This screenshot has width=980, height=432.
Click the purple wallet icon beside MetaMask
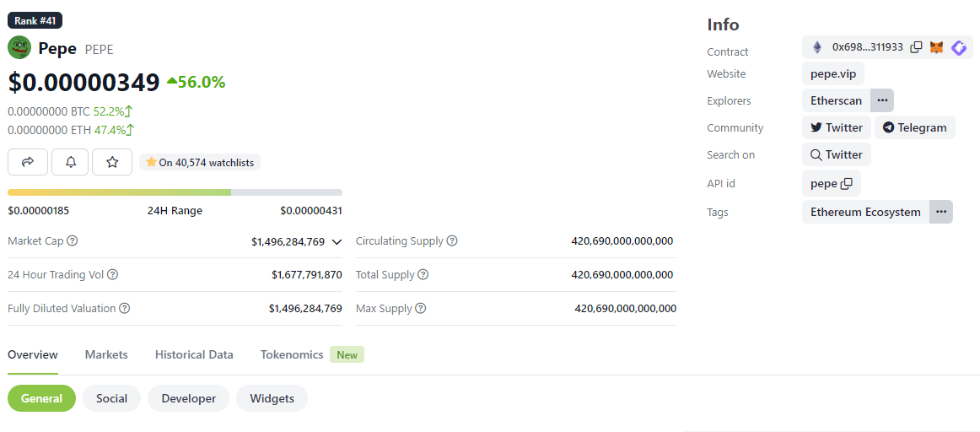click(959, 47)
